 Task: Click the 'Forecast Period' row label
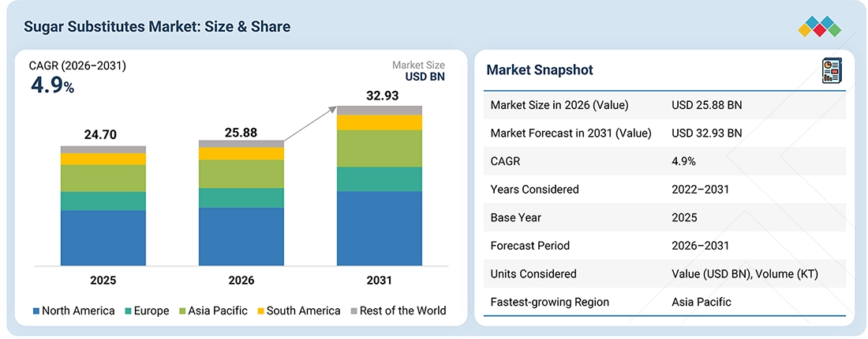(529, 246)
